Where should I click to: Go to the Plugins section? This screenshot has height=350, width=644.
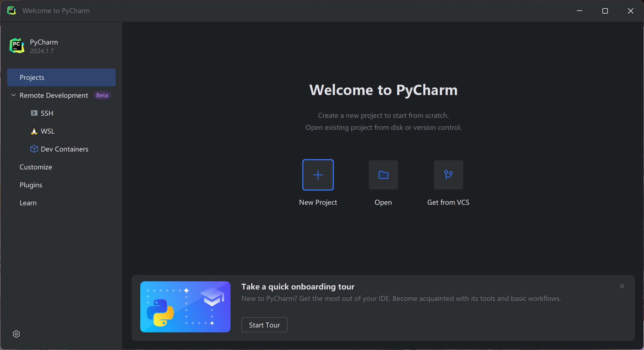31,185
